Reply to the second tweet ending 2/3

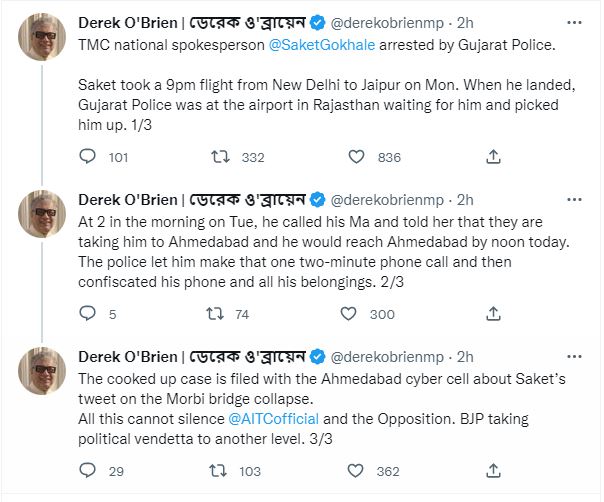pyautogui.click(x=87, y=314)
